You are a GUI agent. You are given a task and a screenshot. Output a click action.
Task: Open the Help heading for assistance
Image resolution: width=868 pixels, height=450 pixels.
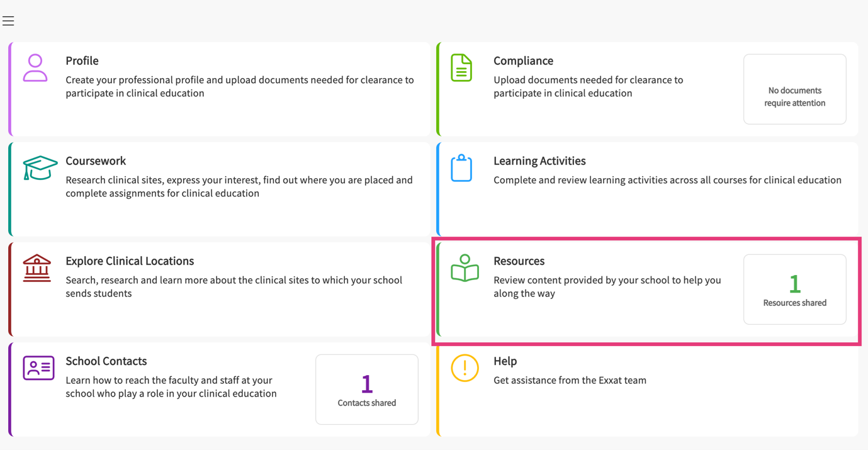tap(505, 361)
